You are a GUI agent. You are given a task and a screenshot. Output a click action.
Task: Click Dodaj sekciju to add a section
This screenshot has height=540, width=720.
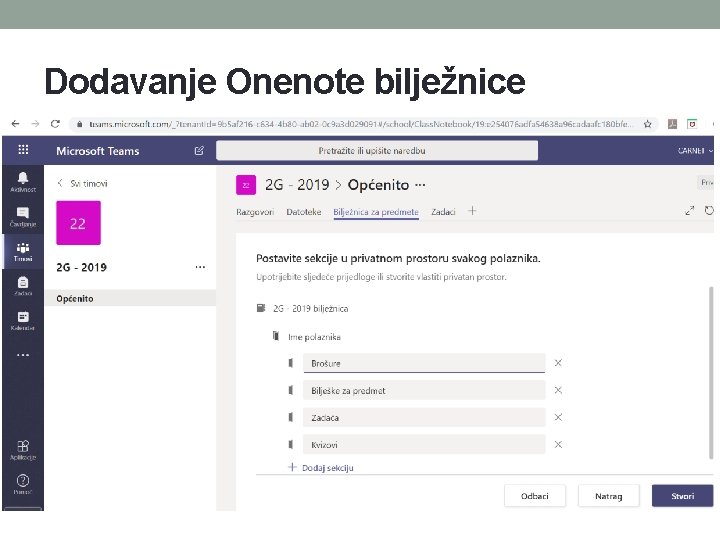321,468
